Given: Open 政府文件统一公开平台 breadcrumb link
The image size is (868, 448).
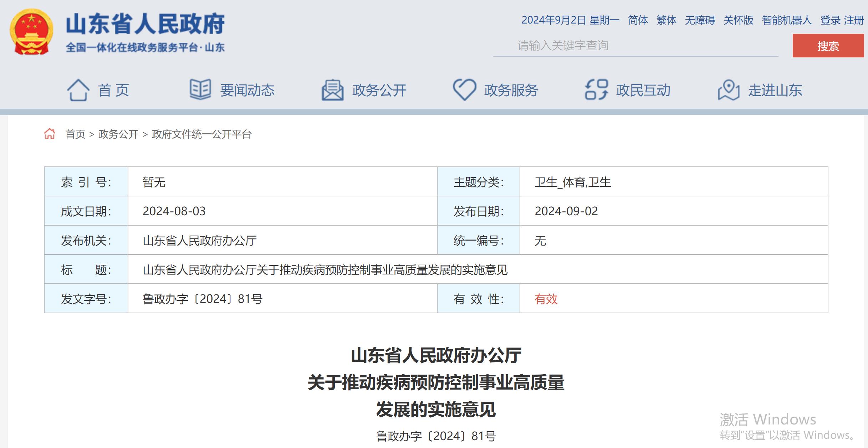Looking at the screenshot, I should pyautogui.click(x=202, y=134).
